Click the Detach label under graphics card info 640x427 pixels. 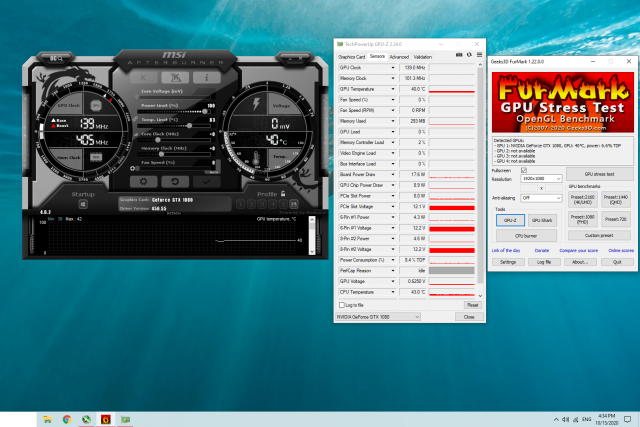174,214
